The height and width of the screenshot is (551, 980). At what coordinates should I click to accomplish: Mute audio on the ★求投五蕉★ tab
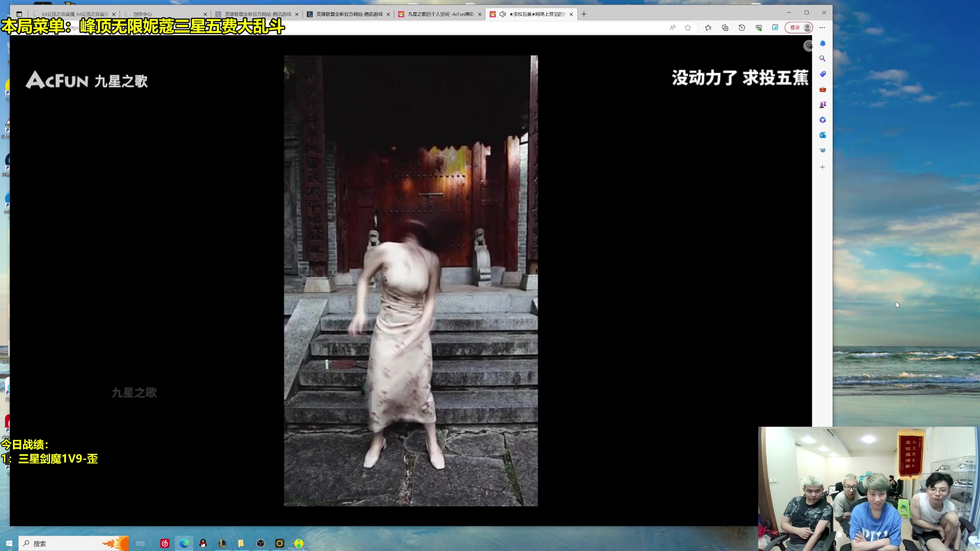pyautogui.click(x=503, y=14)
